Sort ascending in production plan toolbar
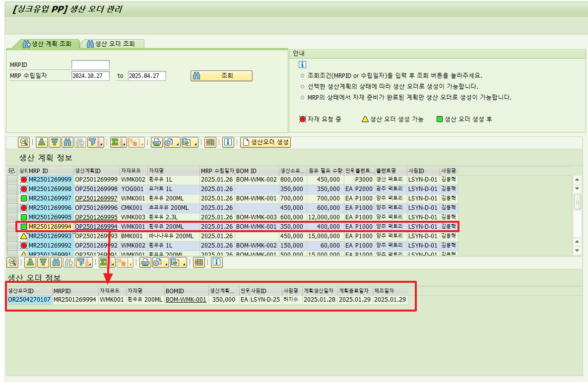The height and width of the screenshot is (382, 588). point(42,142)
